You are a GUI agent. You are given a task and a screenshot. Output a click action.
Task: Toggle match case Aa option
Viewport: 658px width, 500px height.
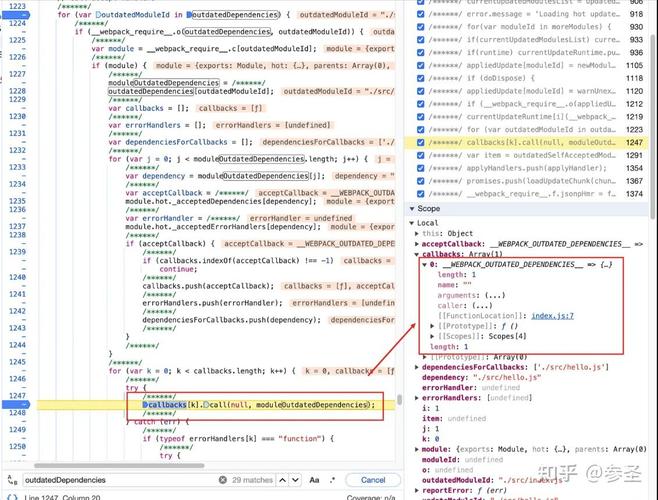[314, 480]
